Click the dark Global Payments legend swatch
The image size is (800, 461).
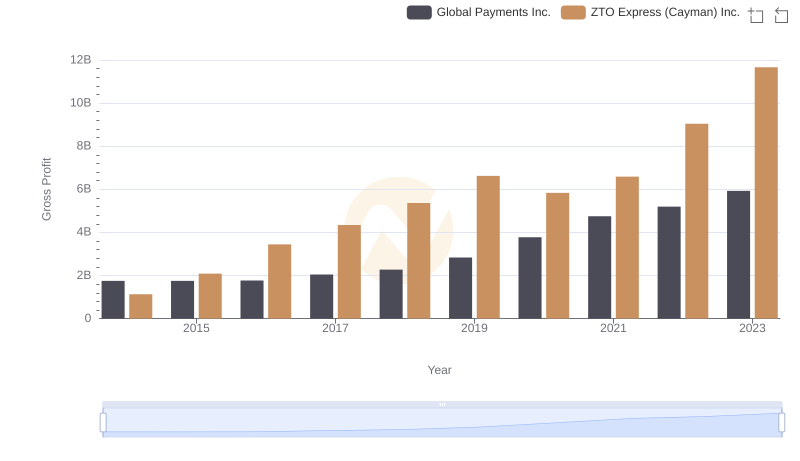419,12
